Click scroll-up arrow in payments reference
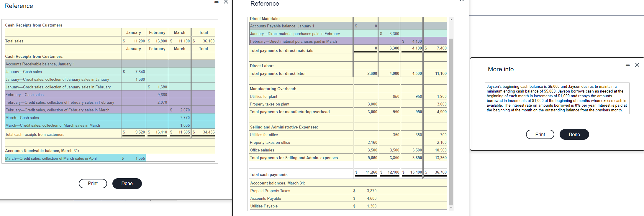 [451, 20]
